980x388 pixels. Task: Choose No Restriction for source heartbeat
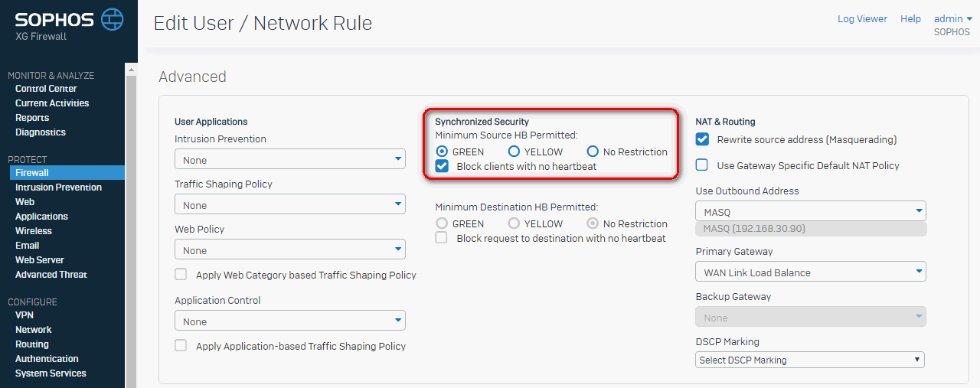(x=593, y=152)
